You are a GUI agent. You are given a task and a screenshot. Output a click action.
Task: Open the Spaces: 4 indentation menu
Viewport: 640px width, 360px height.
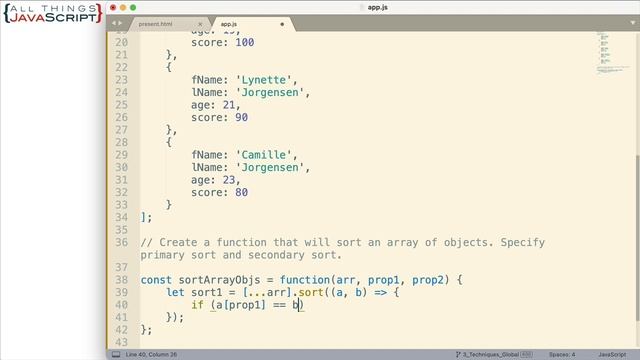(562, 354)
